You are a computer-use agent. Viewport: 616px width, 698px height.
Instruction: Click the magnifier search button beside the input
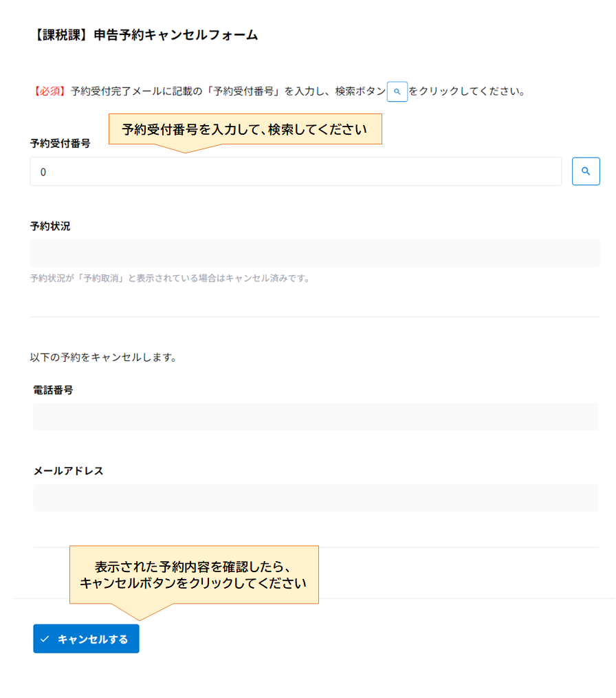pos(586,171)
